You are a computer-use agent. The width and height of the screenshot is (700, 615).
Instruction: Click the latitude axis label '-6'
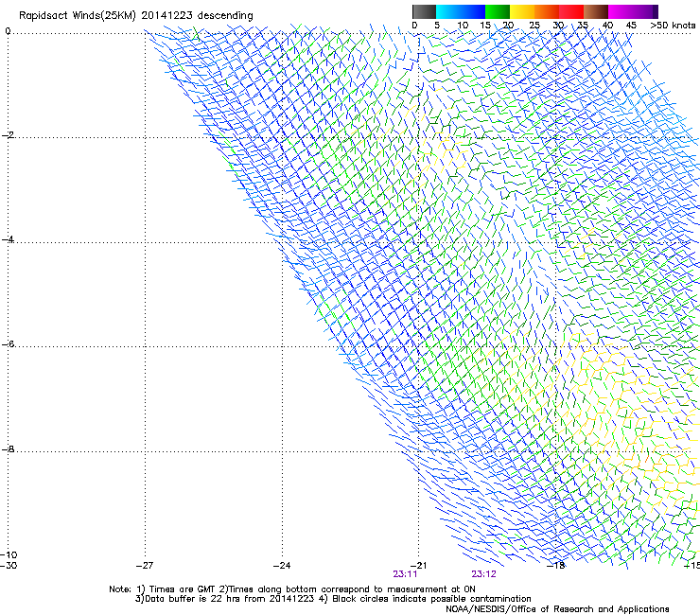click(8, 344)
